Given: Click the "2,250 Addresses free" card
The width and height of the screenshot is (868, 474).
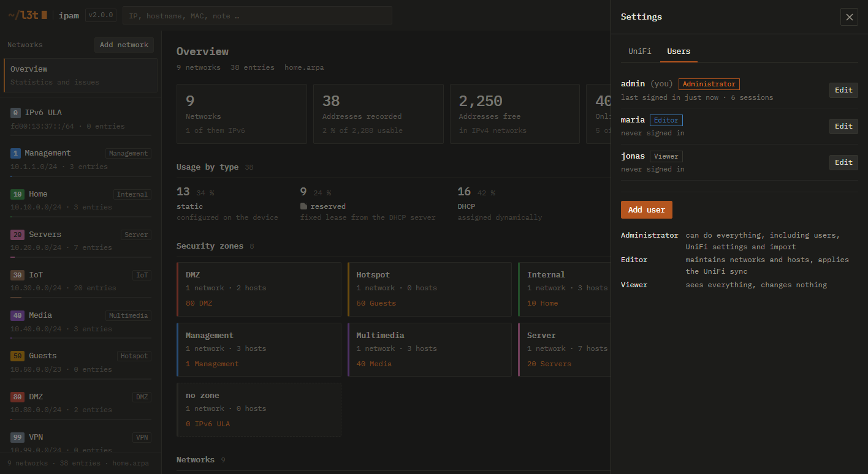Looking at the screenshot, I should (515, 114).
